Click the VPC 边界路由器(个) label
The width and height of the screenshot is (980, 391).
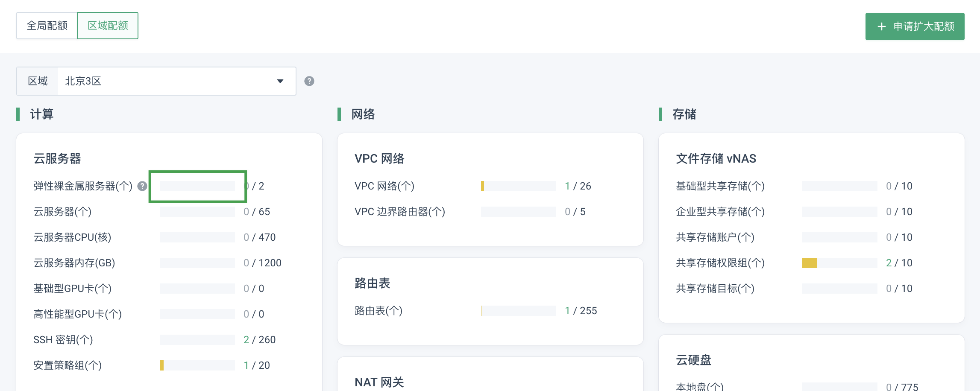400,212
